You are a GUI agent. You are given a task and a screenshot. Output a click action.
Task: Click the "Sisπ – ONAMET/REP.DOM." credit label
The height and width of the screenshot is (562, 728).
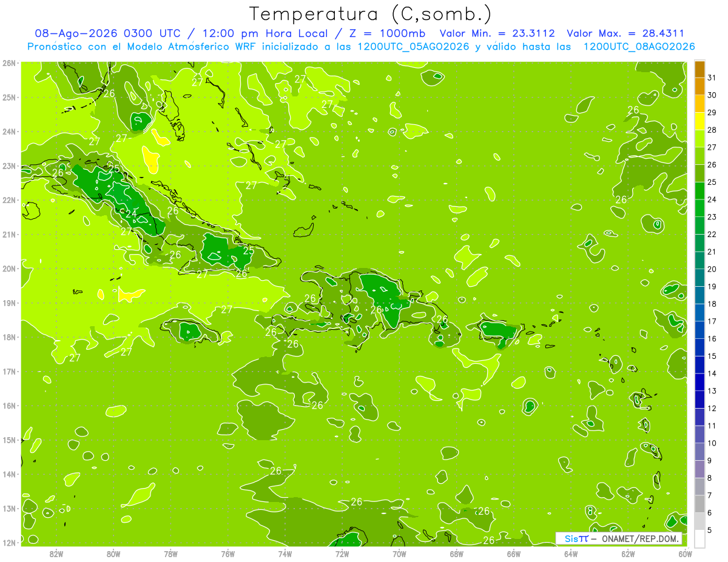pyautogui.click(x=619, y=538)
